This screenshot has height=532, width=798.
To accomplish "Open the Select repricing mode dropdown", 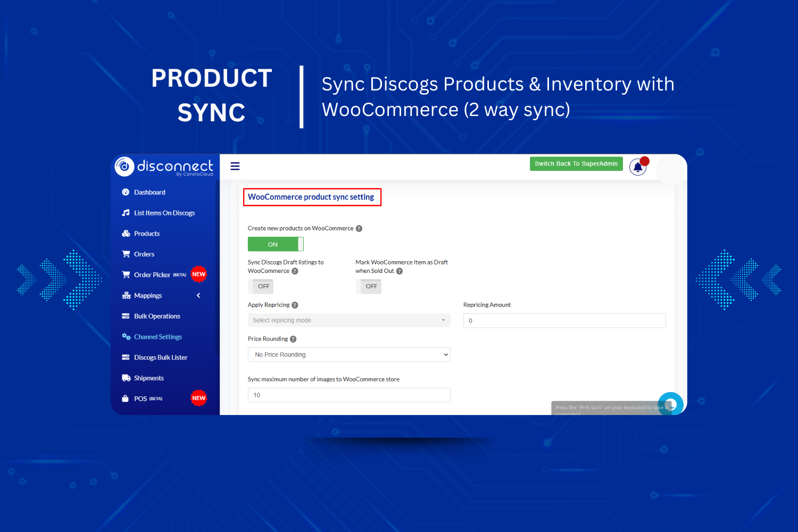I will tap(348, 320).
